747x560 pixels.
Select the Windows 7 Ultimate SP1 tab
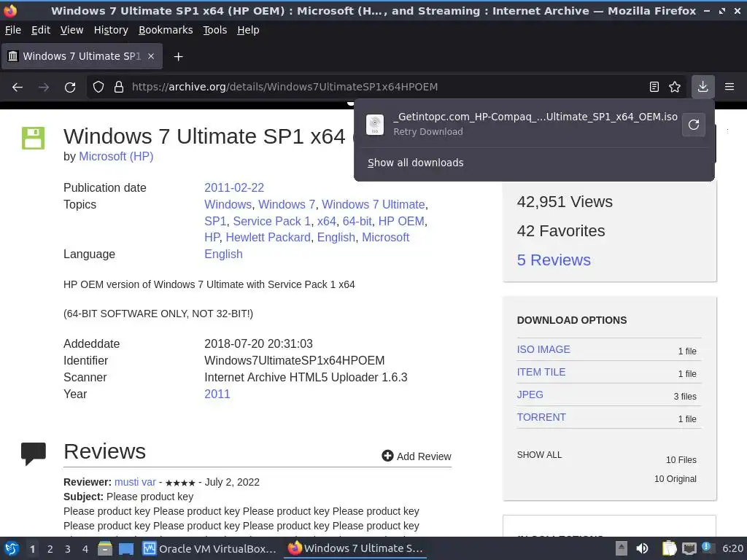[x=82, y=56]
